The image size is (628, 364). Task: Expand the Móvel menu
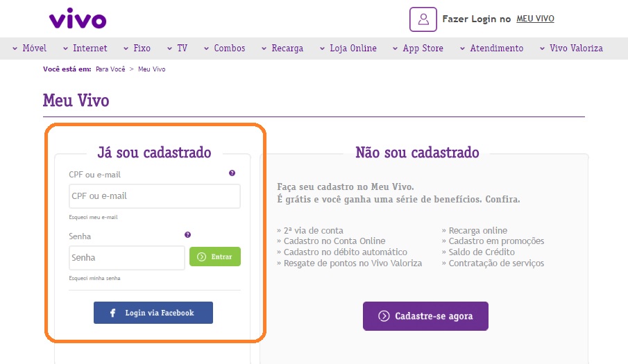pyautogui.click(x=29, y=49)
